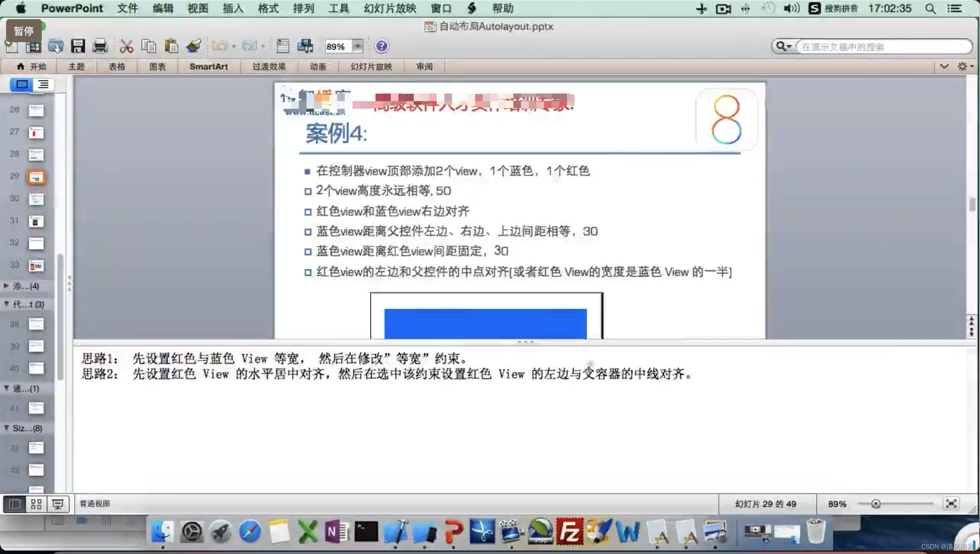Switch to slide sorter grid view

click(36, 504)
